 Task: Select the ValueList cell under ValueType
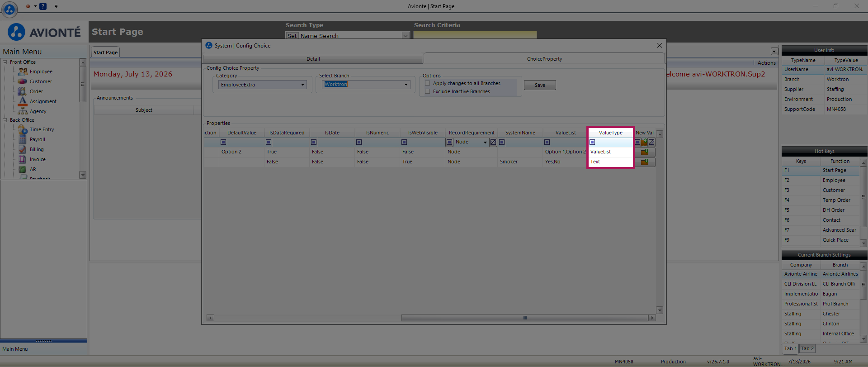coord(610,152)
